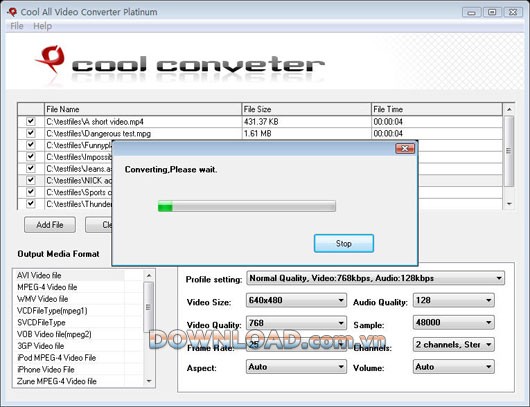Close the Converting Please wait dialog
The width and height of the screenshot is (530, 407).
click(405, 148)
